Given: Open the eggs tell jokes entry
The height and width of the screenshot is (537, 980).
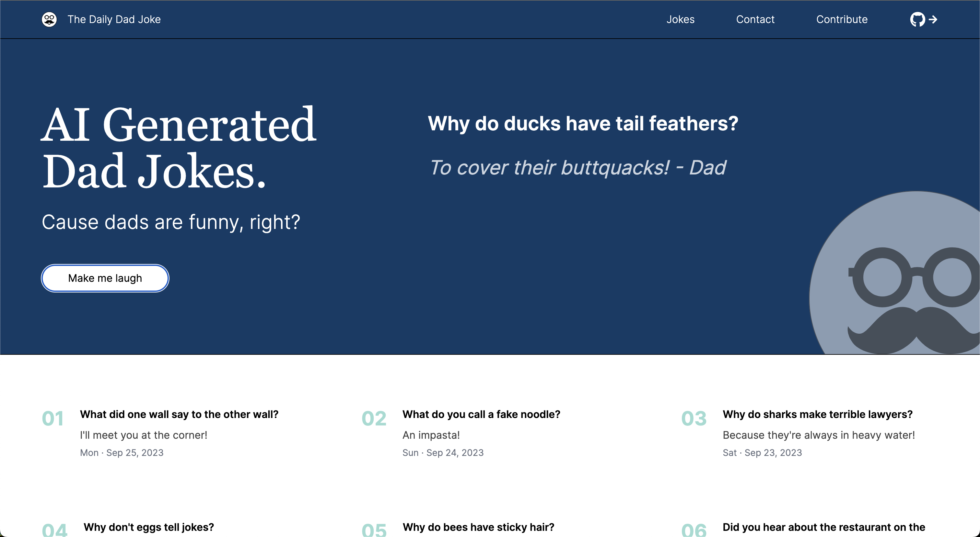Looking at the screenshot, I should coord(148,527).
